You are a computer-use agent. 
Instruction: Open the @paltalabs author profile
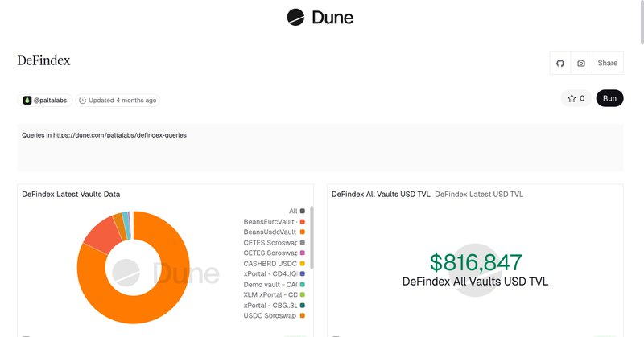(45, 101)
